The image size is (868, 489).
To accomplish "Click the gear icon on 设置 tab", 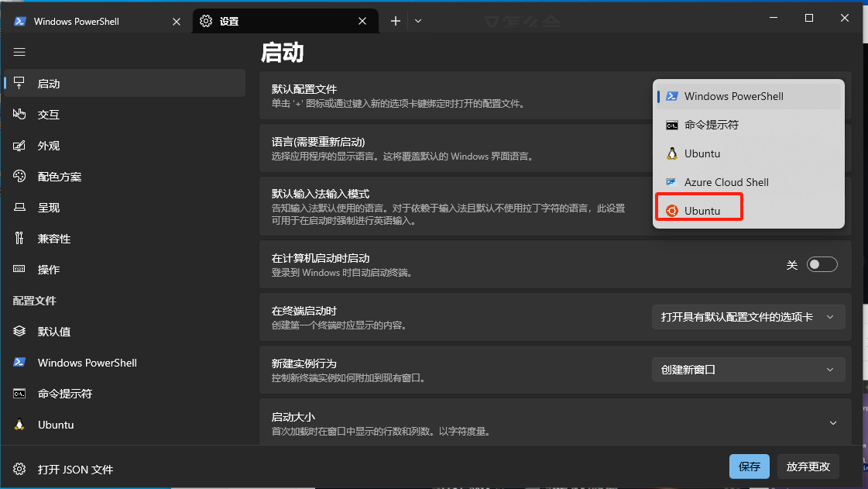I will [x=206, y=21].
